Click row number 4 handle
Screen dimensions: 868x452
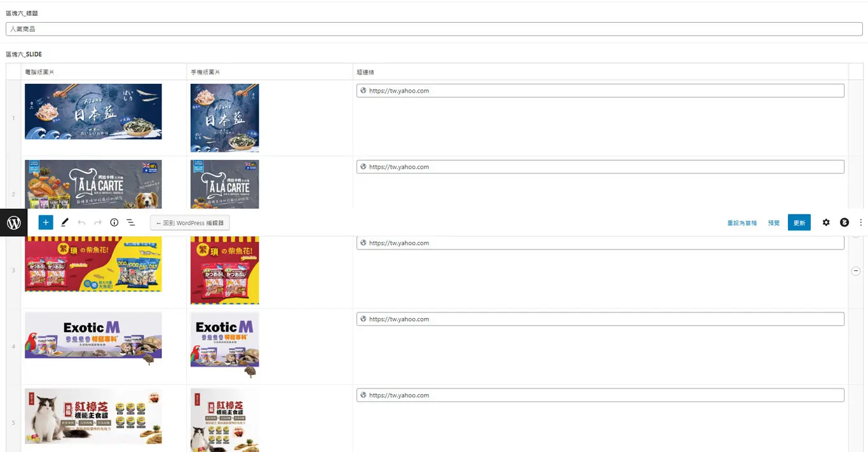[13, 347]
